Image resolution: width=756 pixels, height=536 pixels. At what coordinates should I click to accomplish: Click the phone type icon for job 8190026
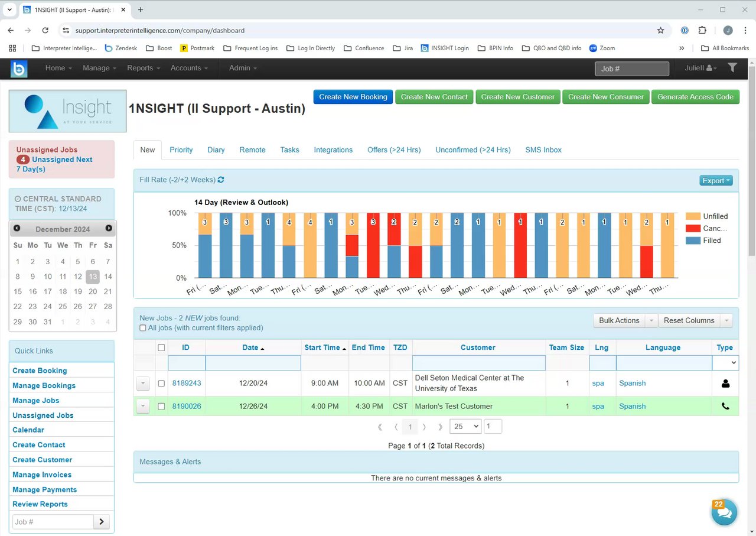pyautogui.click(x=725, y=407)
